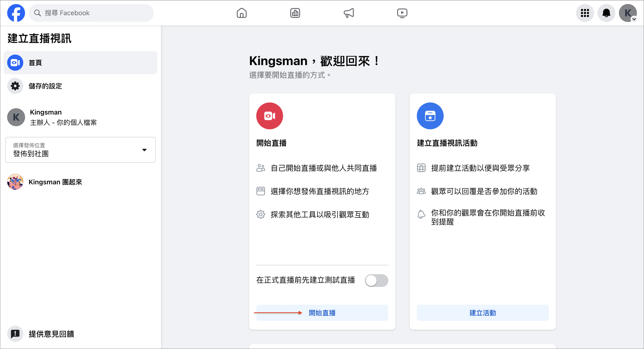Click the 開始直播 button

tap(322, 313)
